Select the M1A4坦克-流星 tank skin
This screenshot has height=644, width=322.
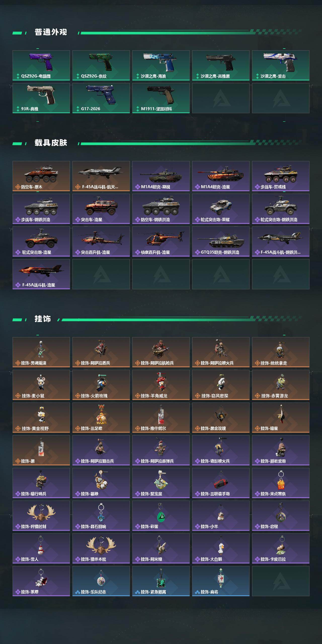[221, 176]
